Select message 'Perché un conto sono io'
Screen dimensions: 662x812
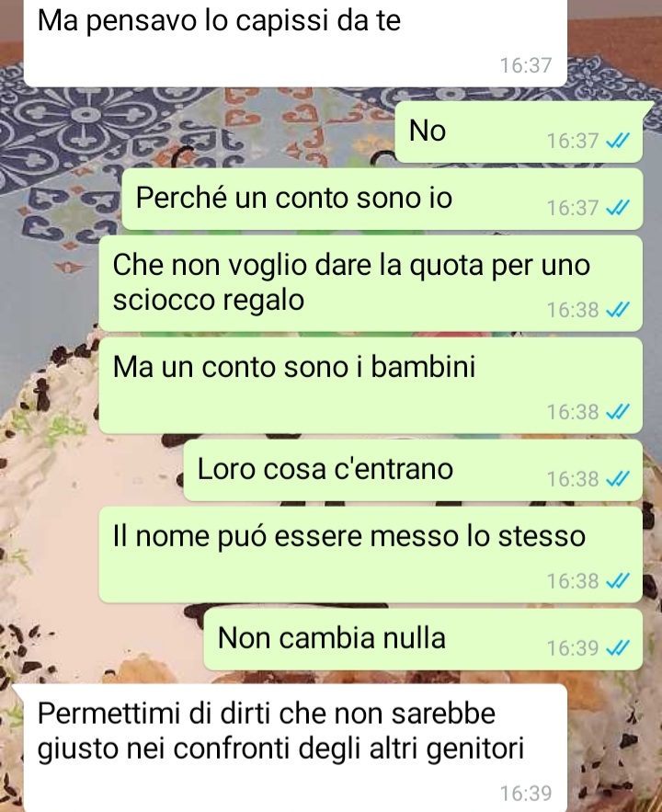(382, 199)
